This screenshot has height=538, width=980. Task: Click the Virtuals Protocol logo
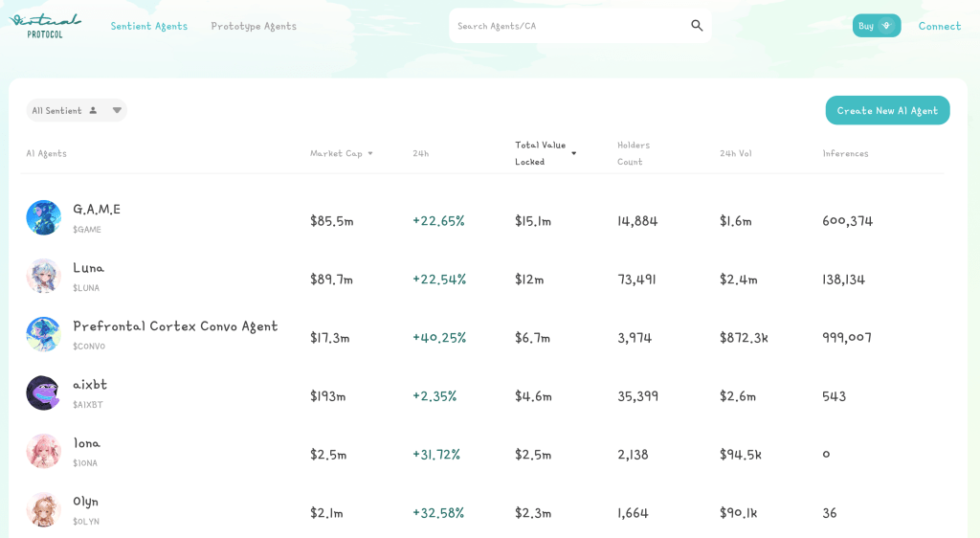coord(45,26)
